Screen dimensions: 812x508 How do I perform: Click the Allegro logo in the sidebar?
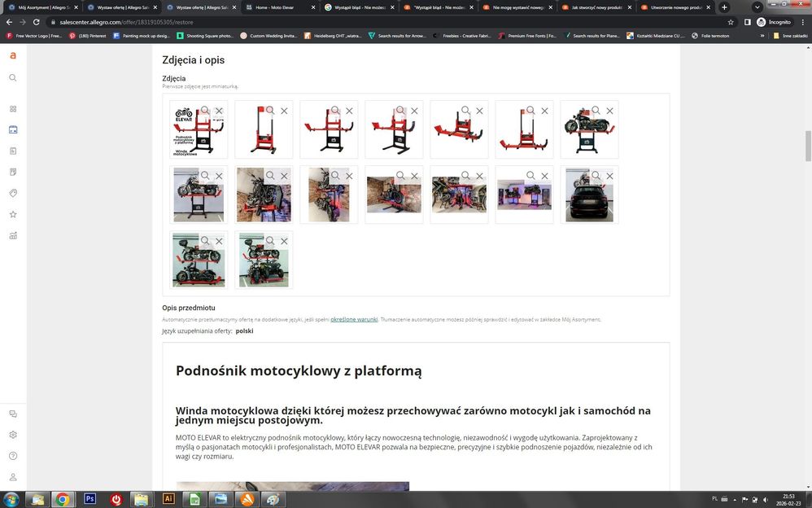point(12,55)
